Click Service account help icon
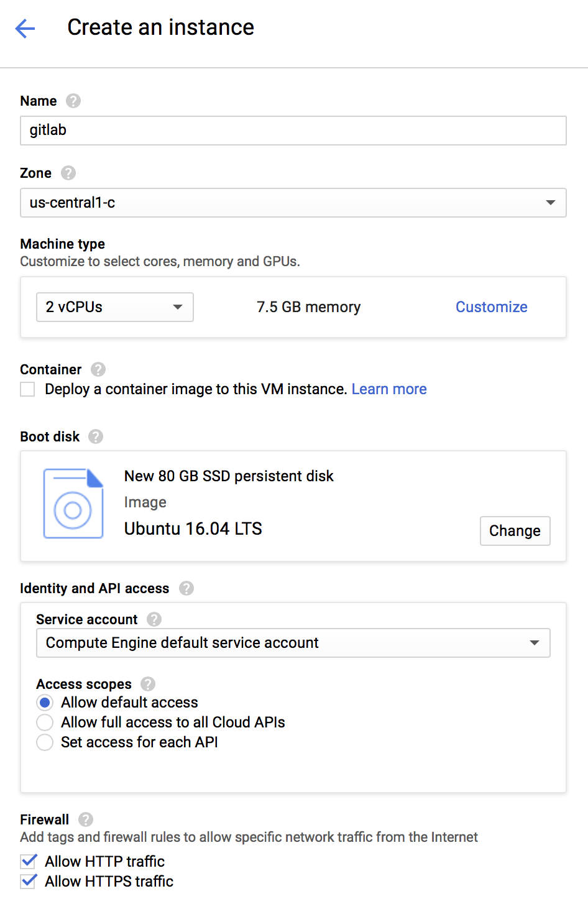Image resolution: width=588 pixels, height=904 pixels. [154, 619]
